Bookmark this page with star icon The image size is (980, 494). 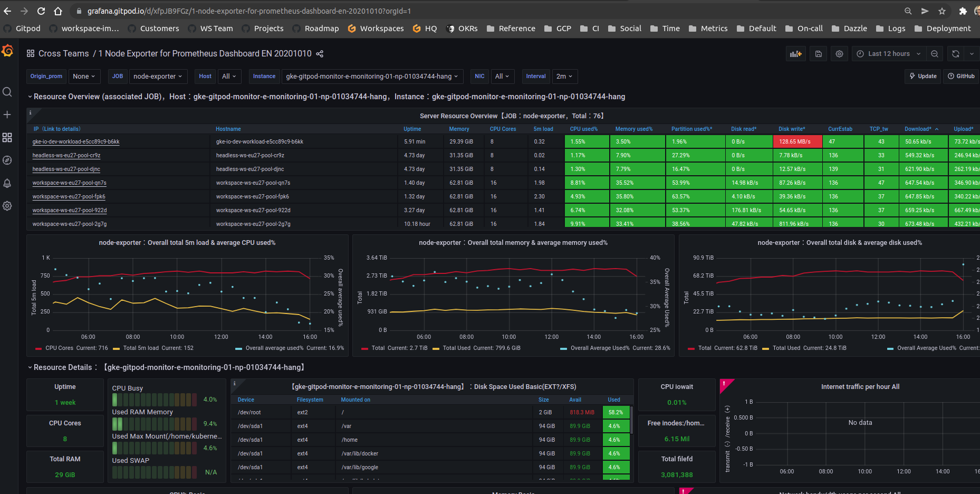pyautogui.click(x=942, y=11)
